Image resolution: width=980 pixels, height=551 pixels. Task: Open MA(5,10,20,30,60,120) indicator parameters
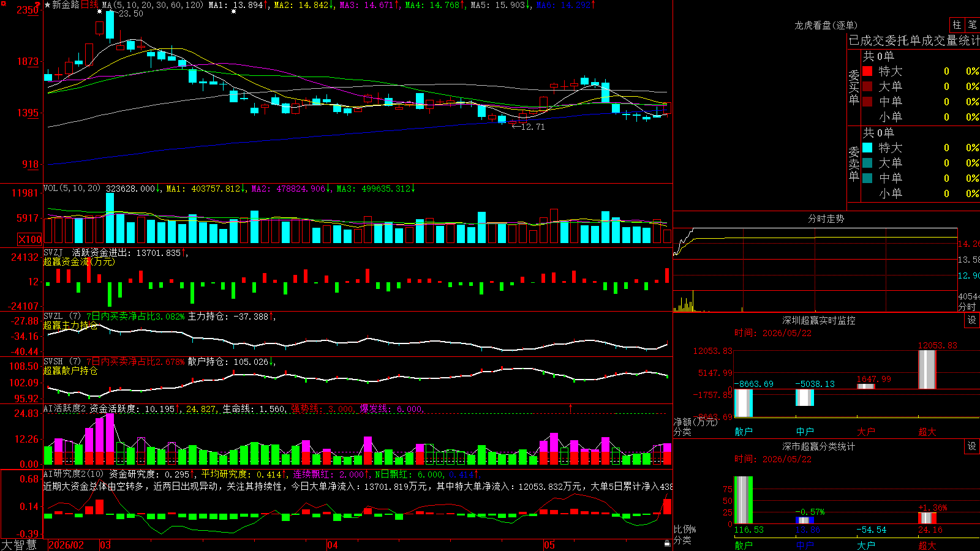[153, 5]
